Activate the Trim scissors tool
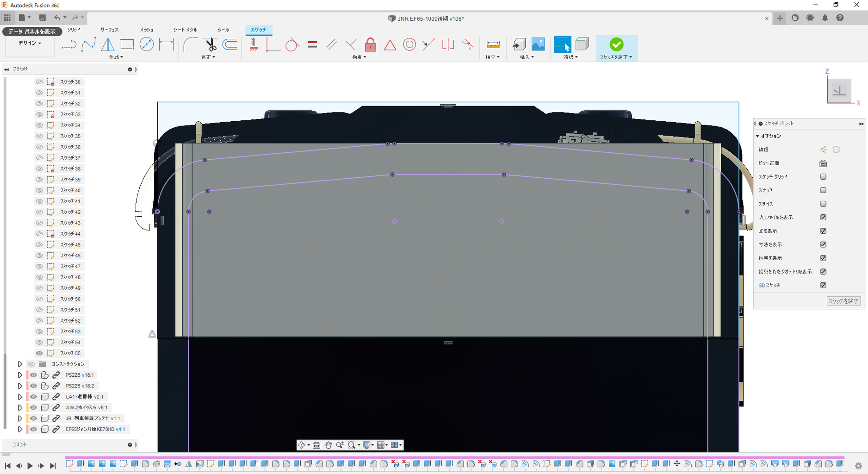 point(211,44)
